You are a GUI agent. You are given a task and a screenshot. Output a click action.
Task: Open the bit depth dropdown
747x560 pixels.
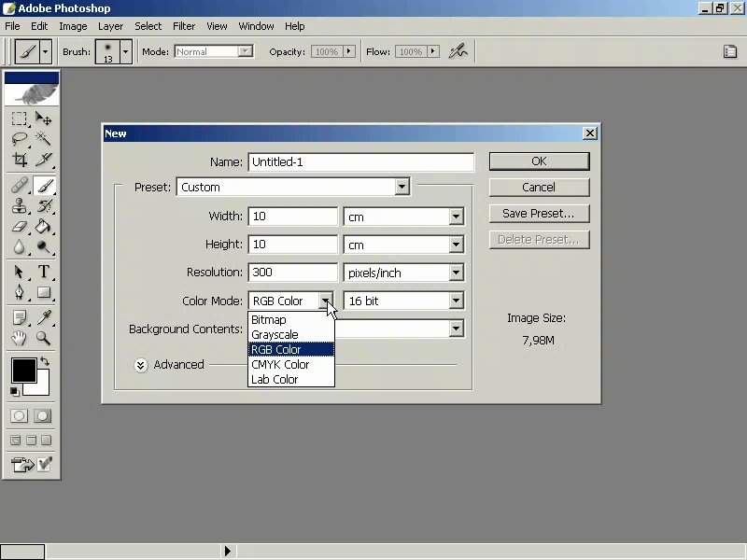(x=456, y=301)
